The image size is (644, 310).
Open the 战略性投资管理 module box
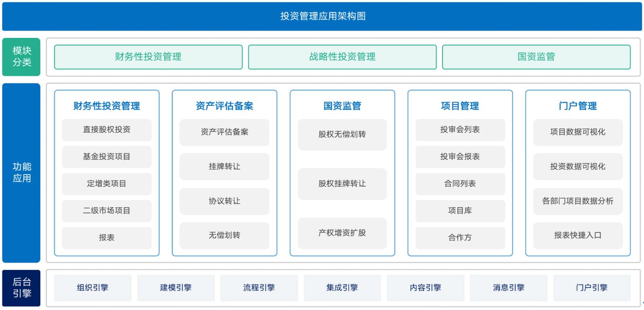click(x=342, y=57)
